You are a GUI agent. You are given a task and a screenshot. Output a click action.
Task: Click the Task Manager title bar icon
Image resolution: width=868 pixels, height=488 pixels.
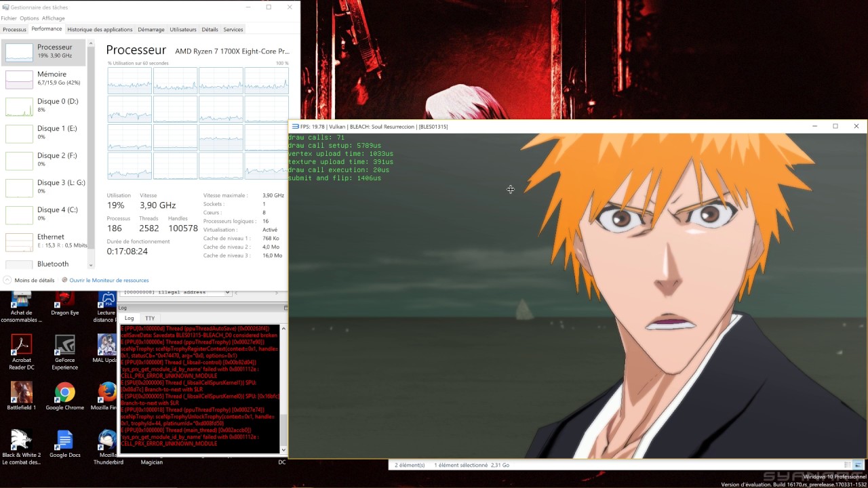(x=5, y=7)
